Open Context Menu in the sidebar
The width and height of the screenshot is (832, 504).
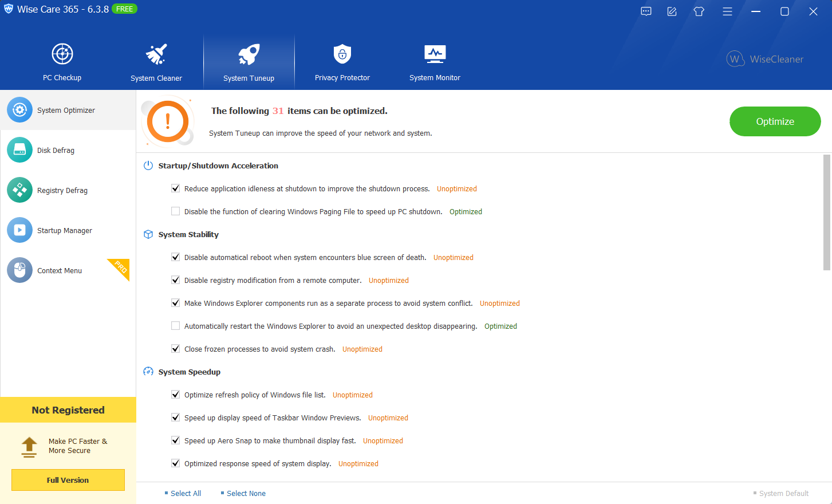pos(68,270)
